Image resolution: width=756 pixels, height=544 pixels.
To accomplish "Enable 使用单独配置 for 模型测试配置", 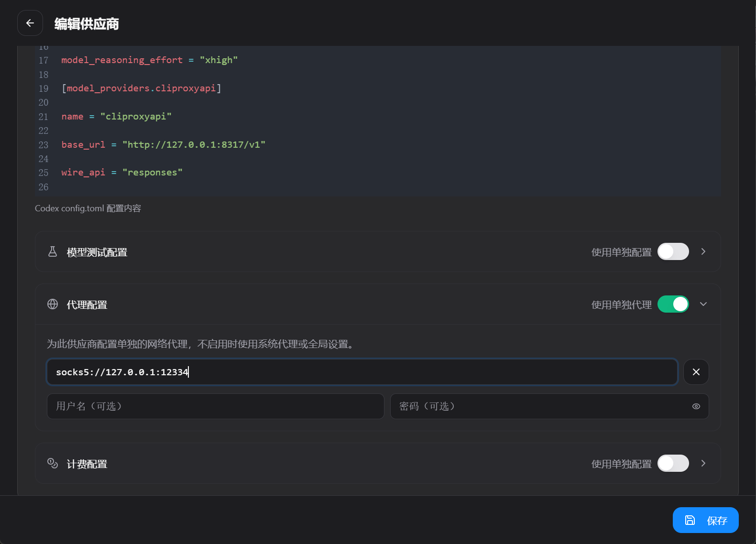I will point(673,251).
